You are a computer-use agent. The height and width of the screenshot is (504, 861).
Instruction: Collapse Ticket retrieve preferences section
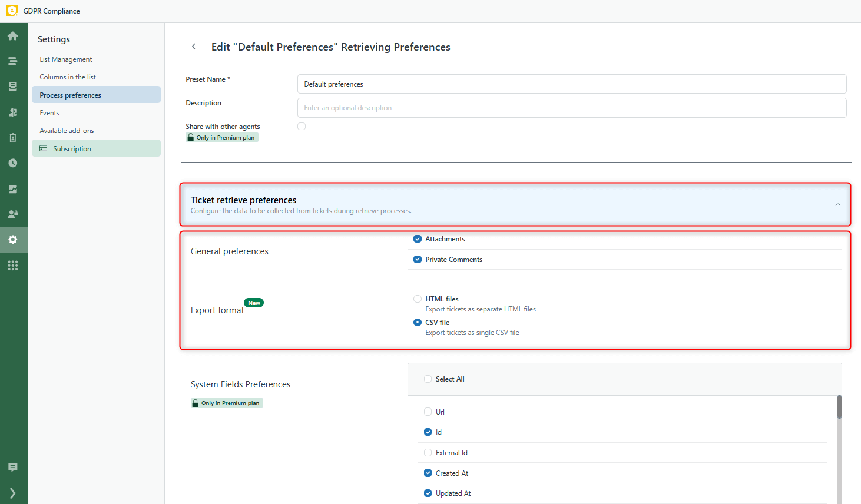837,204
